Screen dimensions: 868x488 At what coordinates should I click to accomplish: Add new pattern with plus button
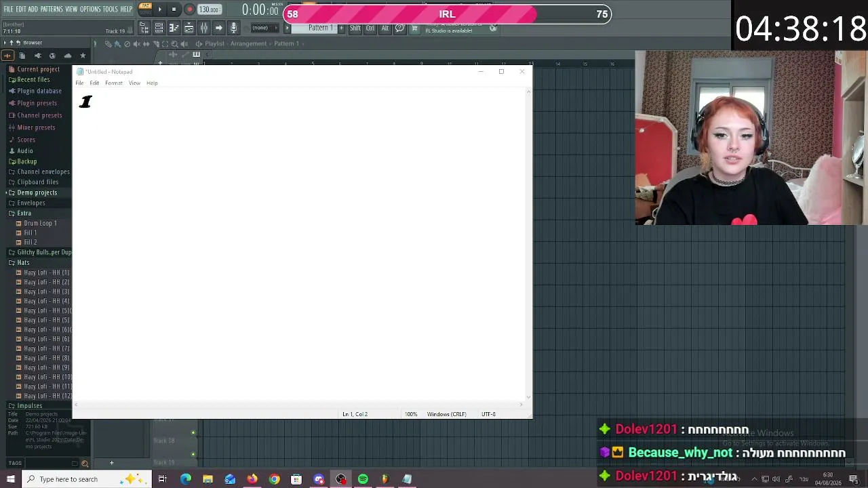pos(341,28)
